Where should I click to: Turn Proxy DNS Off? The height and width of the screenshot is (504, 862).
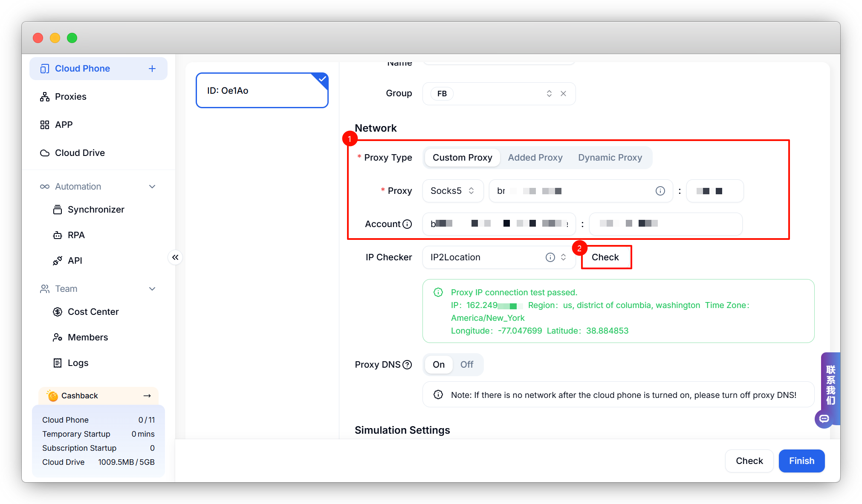[467, 365]
